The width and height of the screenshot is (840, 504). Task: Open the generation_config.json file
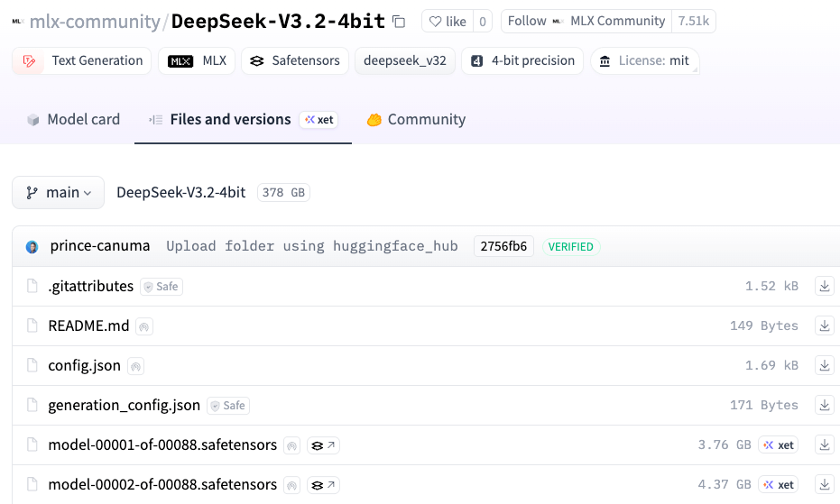click(x=124, y=405)
